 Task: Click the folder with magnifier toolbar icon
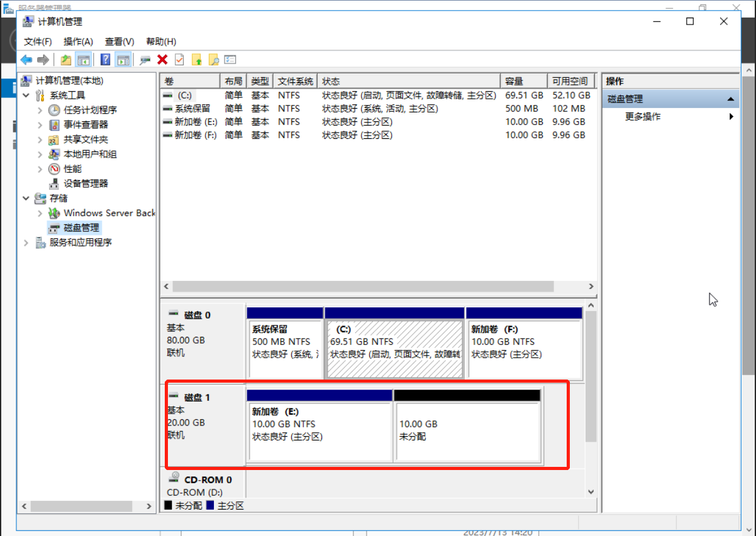pos(213,60)
